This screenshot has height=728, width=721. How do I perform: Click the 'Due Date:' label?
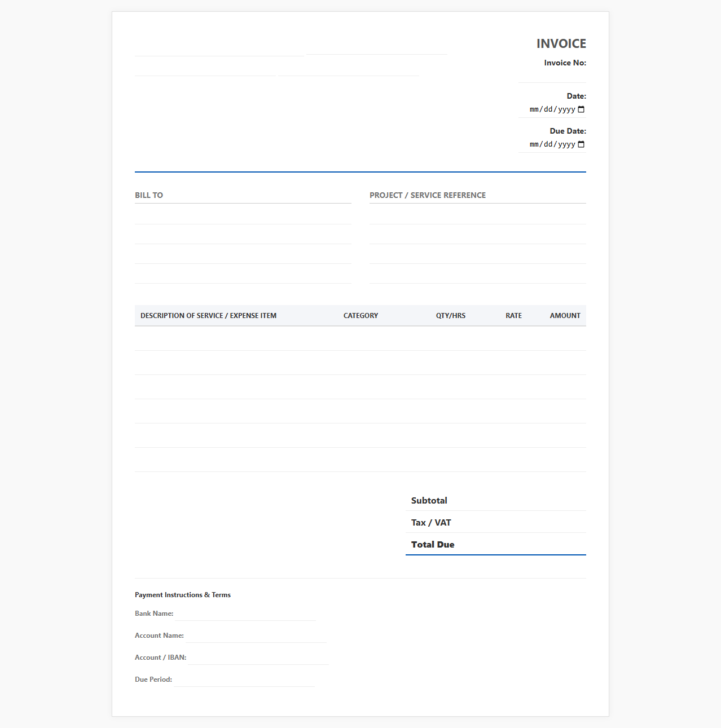[568, 131]
